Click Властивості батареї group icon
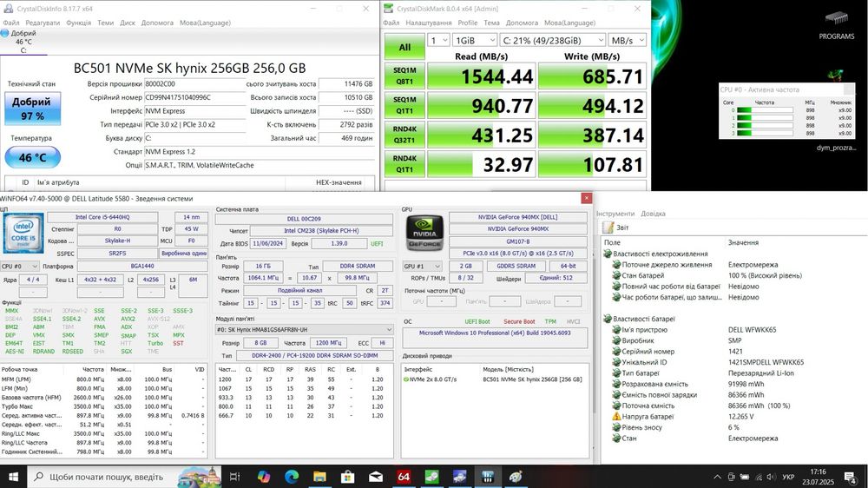This screenshot has width=868, height=488. [608, 319]
